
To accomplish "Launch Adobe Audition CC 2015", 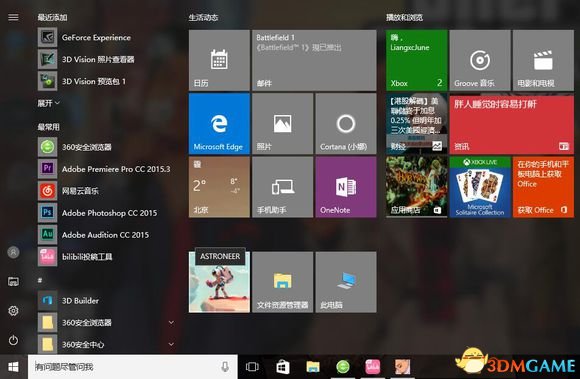I will pyautogui.click(x=94, y=234).
